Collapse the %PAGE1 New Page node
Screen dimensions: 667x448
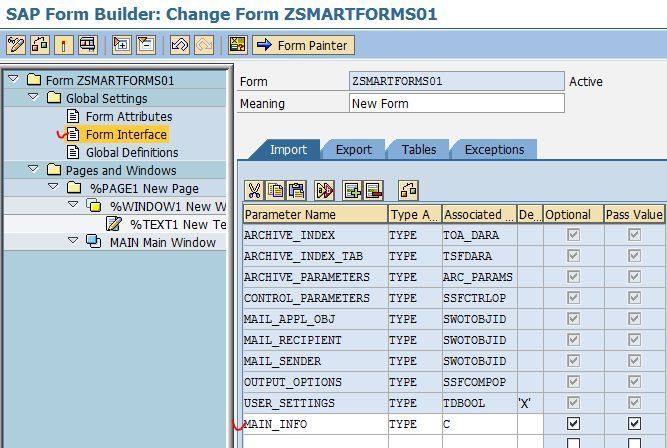coord(53,186)
